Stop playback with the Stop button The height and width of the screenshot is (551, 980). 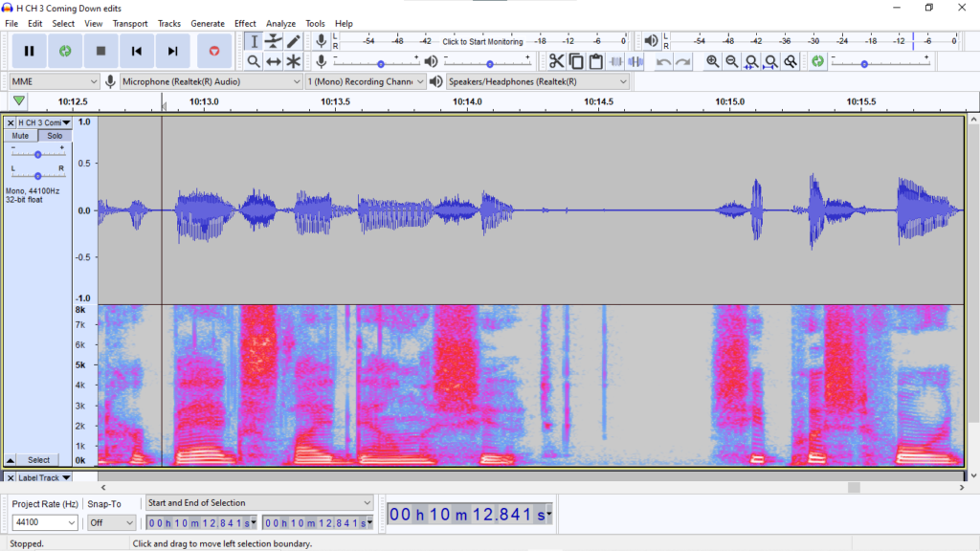point(100,51)
